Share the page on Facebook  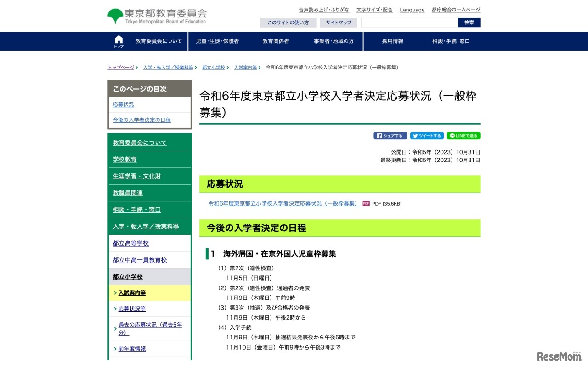(390, 136)
